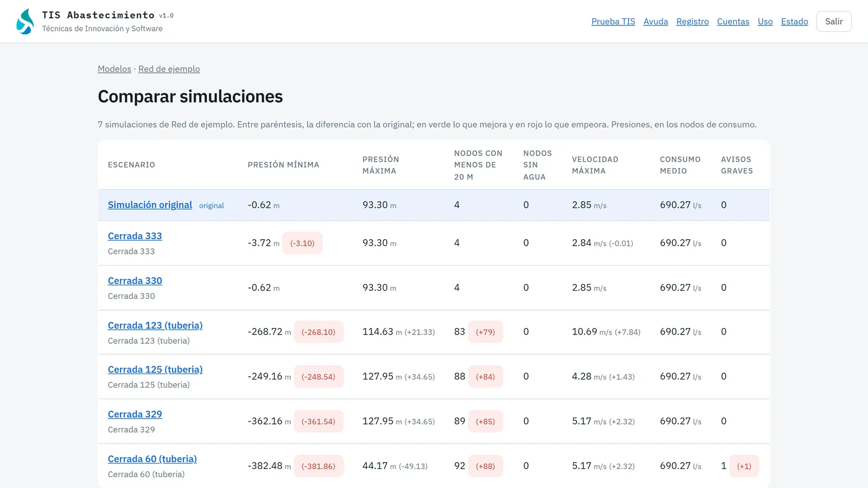Click the Presión máxima column header

(381, 165)
